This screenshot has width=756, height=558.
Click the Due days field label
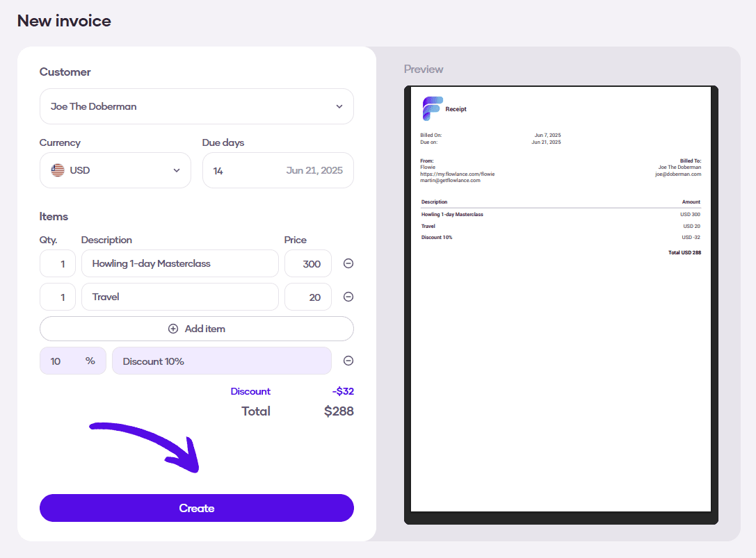coord(223,142)
